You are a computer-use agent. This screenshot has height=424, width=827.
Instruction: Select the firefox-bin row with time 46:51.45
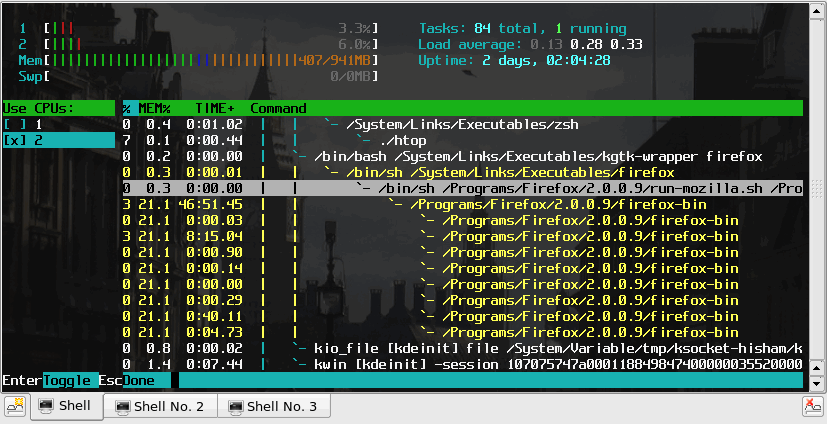click(x=463, y=204)
